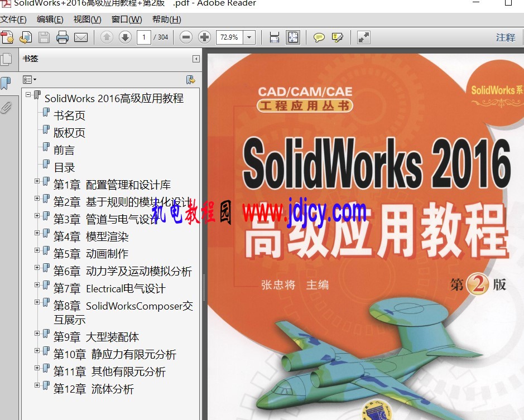Switch to read mode view icon
524x420 pixels.
click(x=364, y=37)
